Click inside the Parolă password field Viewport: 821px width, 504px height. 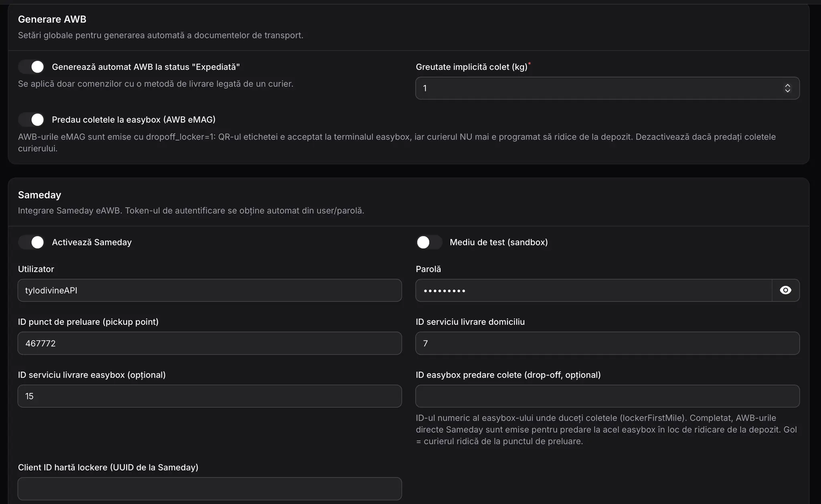[594, 290]
